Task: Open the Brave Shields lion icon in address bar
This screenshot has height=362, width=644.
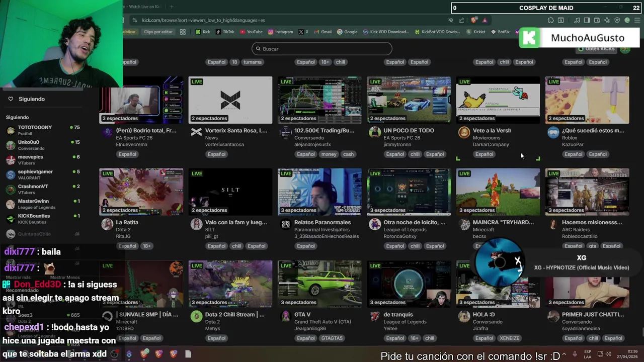Action: click(474, 20)
